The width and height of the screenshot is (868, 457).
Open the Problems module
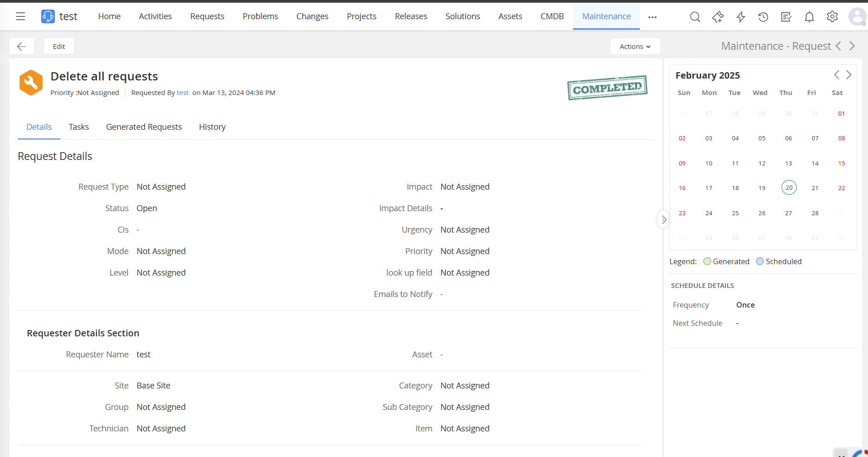click(260, 16)
